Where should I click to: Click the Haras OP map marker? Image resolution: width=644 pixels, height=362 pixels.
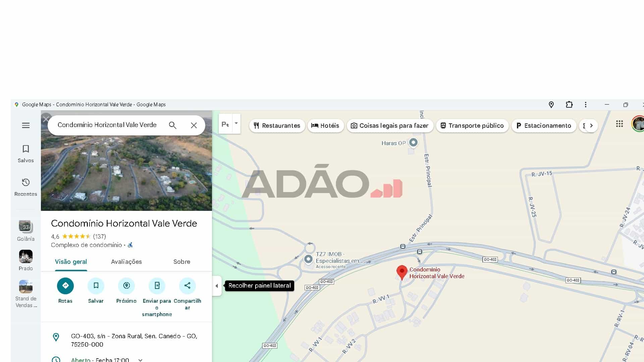pyautogui.click(x=413, y=142)
